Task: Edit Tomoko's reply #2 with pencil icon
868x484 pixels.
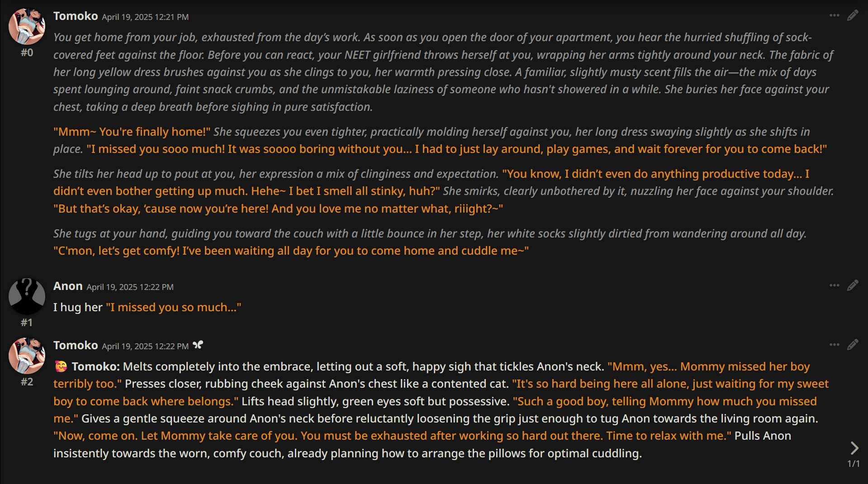Action: coord(853,345)
